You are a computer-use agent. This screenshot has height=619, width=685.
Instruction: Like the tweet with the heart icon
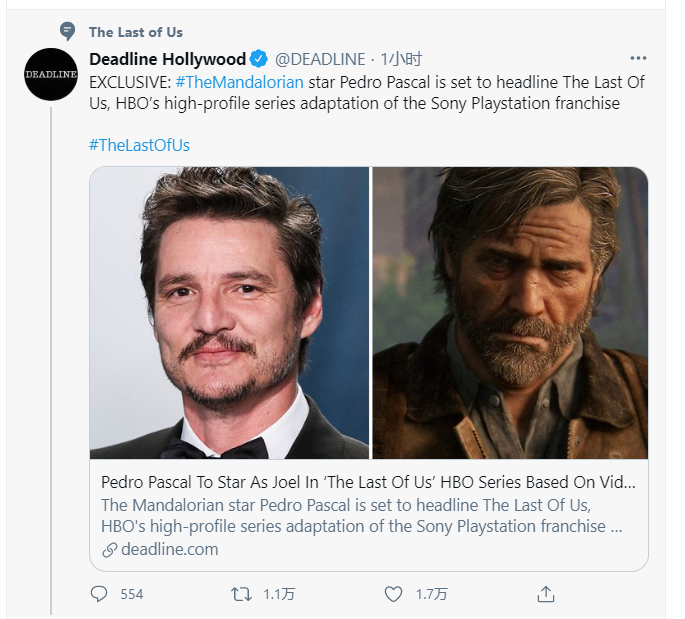coord(394,594)
